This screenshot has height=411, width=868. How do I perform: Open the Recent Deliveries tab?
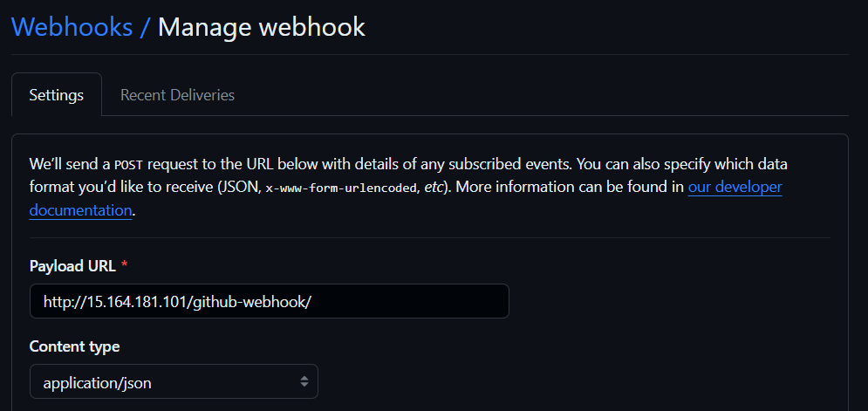point(177,95)
